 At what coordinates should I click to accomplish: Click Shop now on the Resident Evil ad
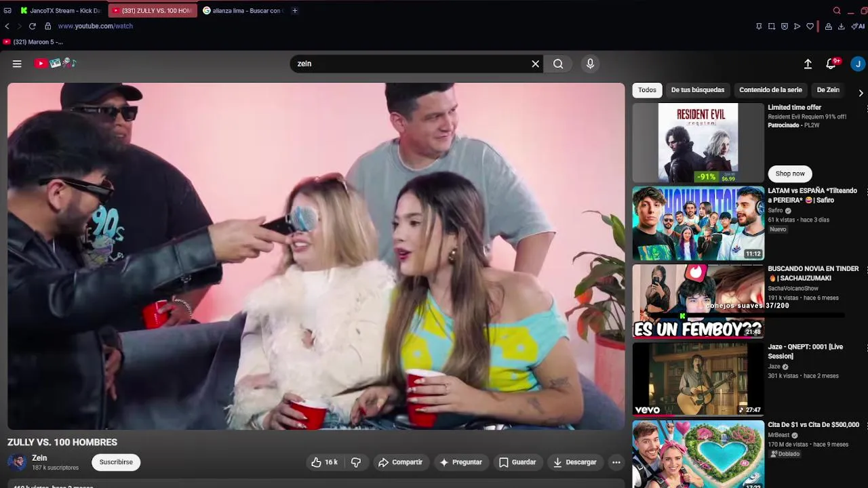click(x=790, y=174)
